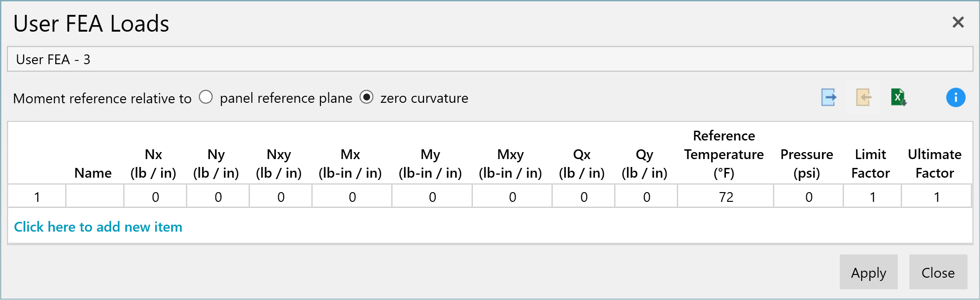The width and height of the screenshot is (980, 300).
Task: Edit the User FEA - 3 name field
Action: pyautogui.click(x=490, y=59)
